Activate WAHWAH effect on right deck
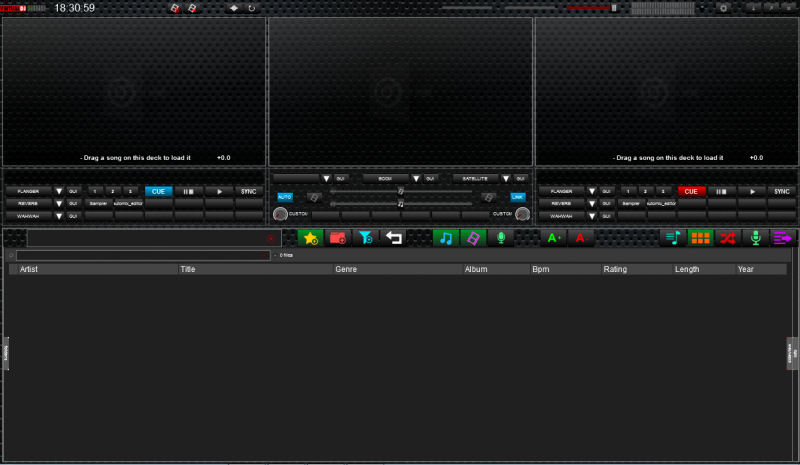800x465 pixels. click(561, 216)
